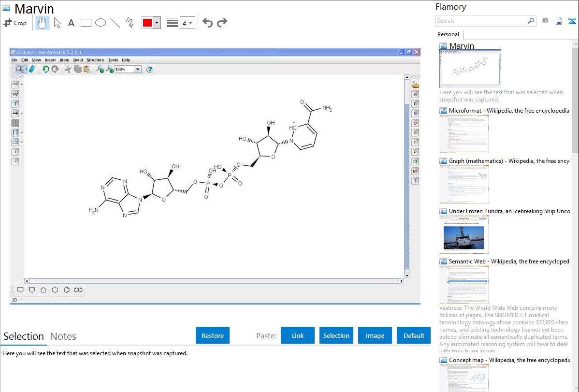Open the Concept map Wikipedia snapshot
The width and height of the screenshot is (579, 392).
pyautogui.click(x=464, y=378)
